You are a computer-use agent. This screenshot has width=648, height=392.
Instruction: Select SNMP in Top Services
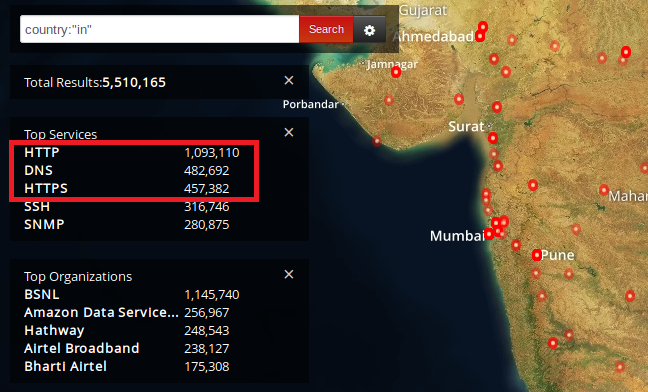tap(44, 225)
